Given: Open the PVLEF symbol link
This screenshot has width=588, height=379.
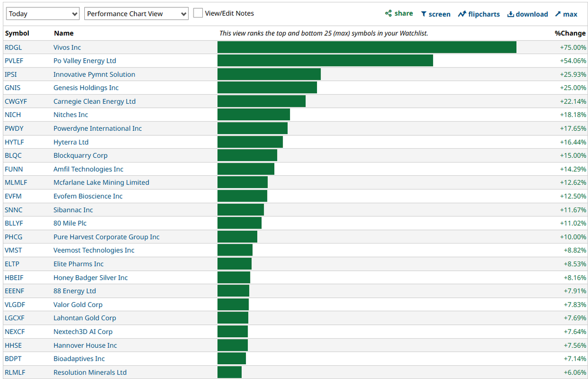Looking at the screenshot, I should [14, 61].
